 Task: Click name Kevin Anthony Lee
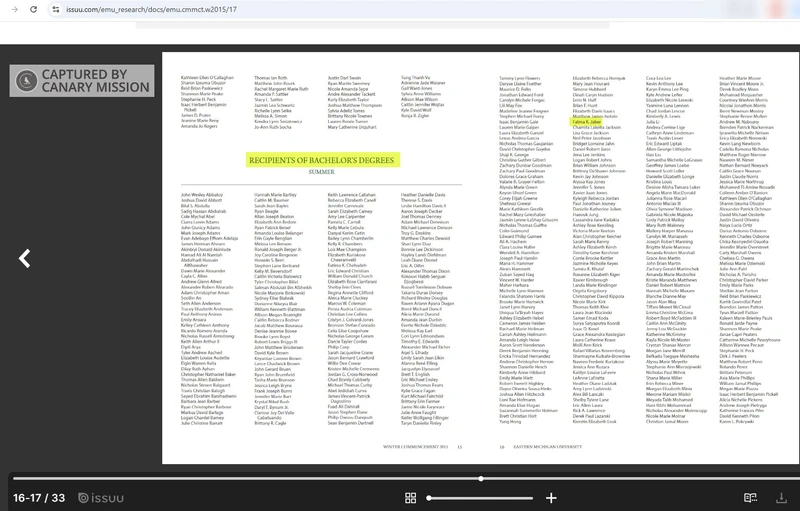(x=664, y=84)
